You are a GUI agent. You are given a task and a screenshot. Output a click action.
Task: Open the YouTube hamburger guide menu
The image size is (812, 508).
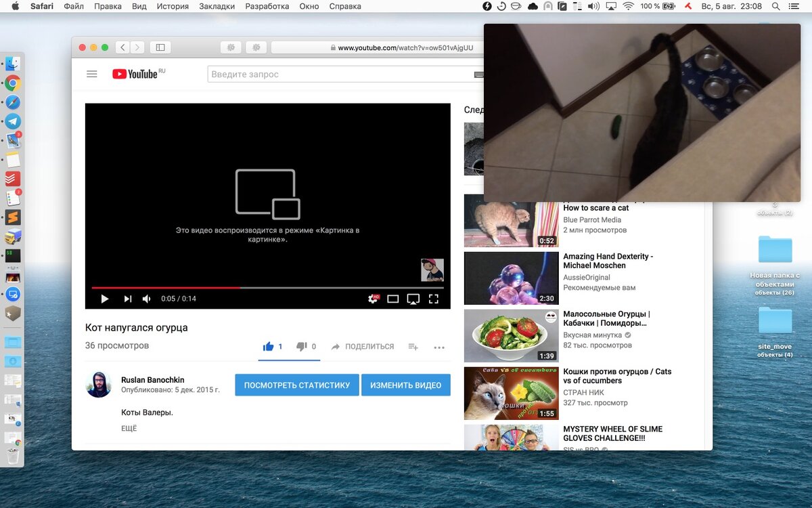92,74
